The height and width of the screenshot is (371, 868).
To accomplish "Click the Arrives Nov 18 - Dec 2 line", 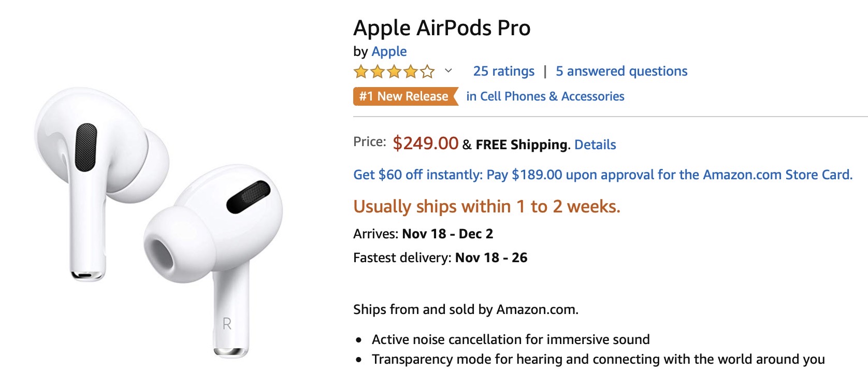I will [423, 234].
